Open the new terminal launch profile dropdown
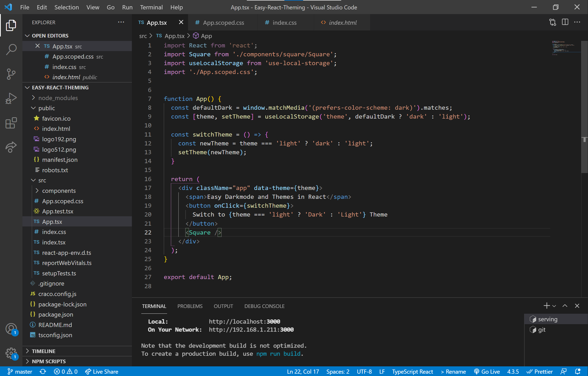This screenshot has width=588, height=376. pos(554,306)
